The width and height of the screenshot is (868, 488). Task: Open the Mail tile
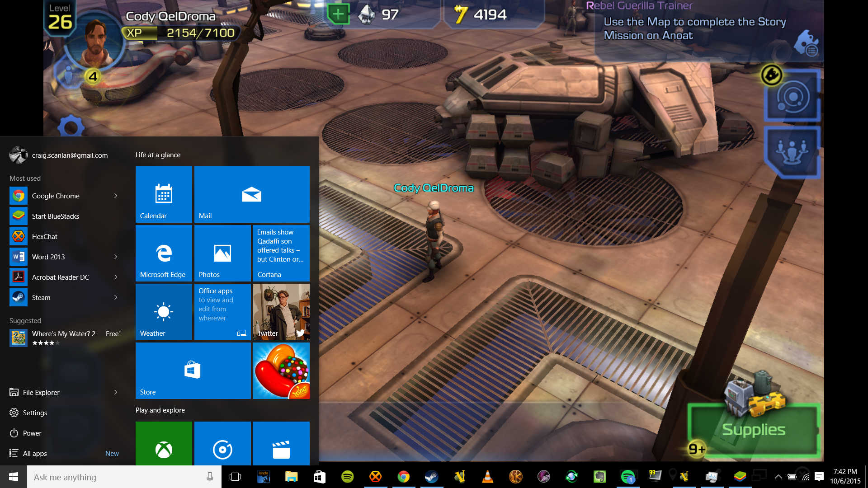(x=252, y=194)
